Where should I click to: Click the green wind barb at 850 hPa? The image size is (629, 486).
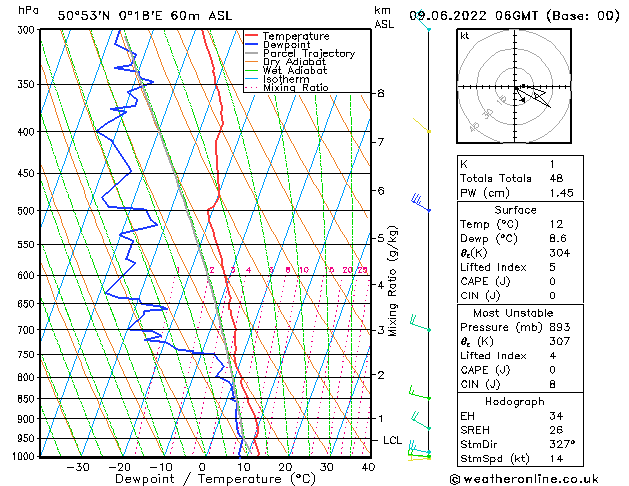420,393
